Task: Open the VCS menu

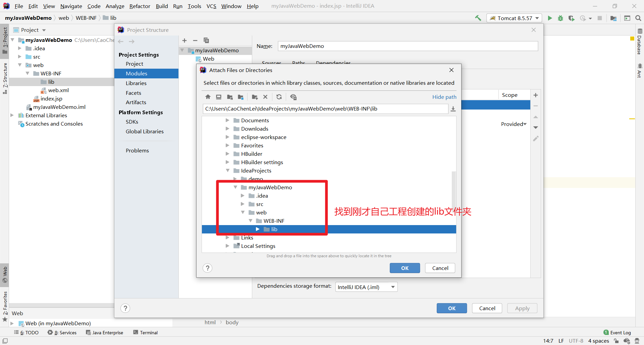Action: [211, 6]
